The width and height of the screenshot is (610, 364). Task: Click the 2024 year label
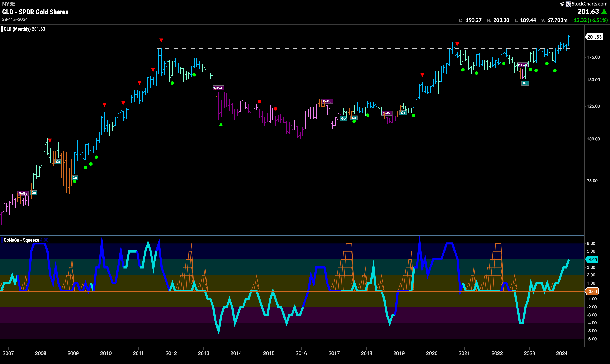tap(562, 353)
